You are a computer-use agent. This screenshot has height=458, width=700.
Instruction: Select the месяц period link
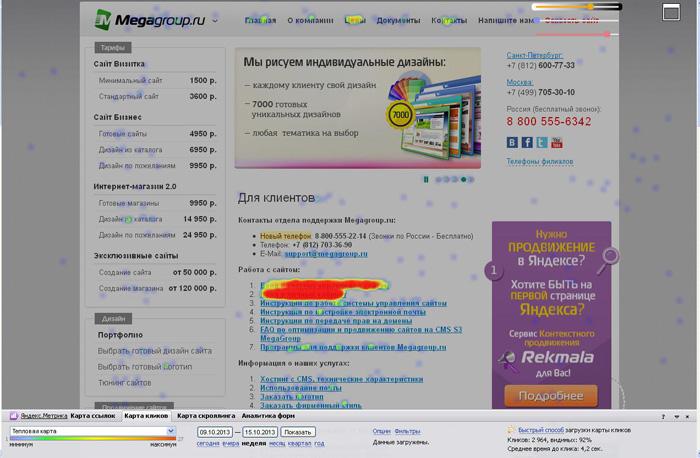tap(277, 444)
